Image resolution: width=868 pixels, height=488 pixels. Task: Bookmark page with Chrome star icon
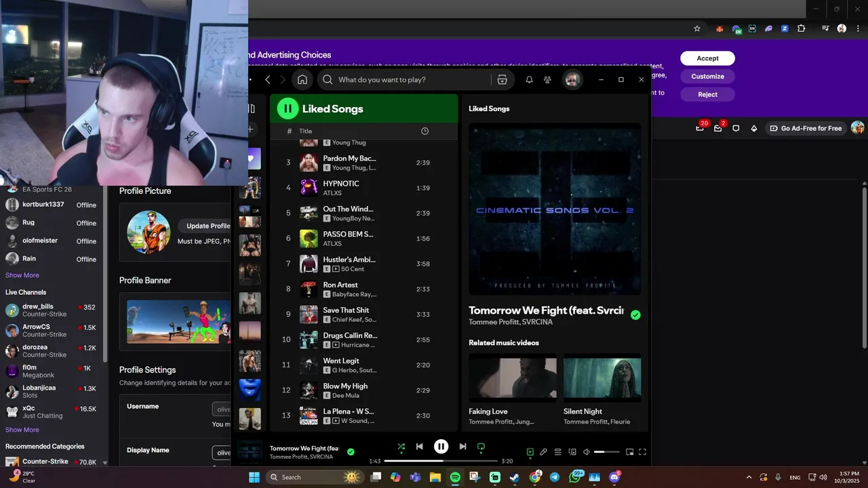click(696, 28)
